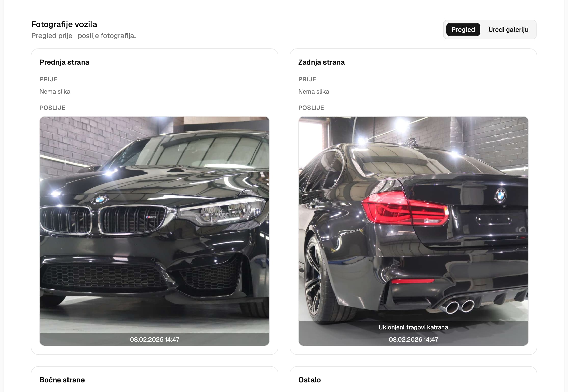Switch to the Pregled tab

pos(463,30)
